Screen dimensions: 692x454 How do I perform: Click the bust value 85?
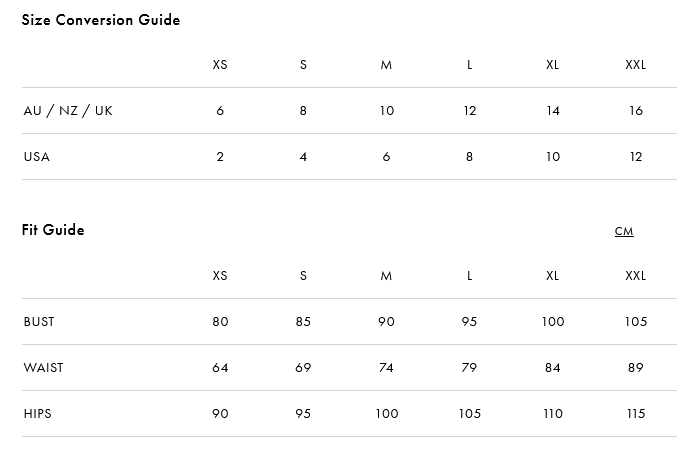point(303,322)
